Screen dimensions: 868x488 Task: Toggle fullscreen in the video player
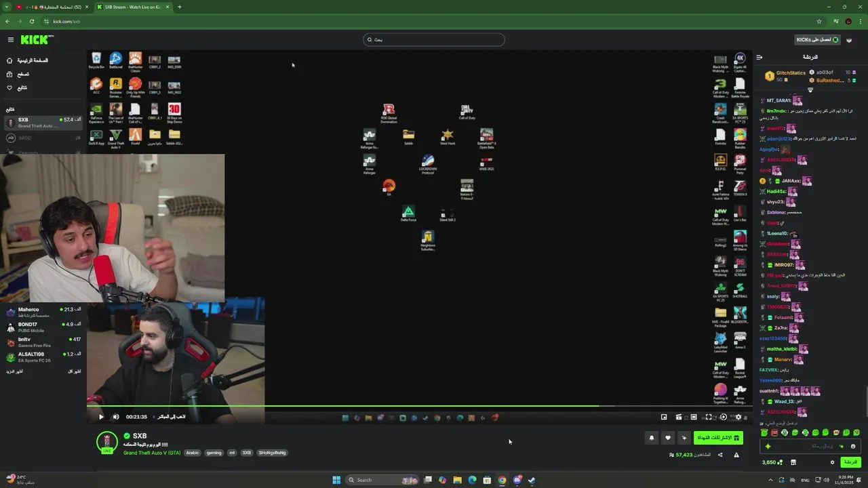coord(709,417)
